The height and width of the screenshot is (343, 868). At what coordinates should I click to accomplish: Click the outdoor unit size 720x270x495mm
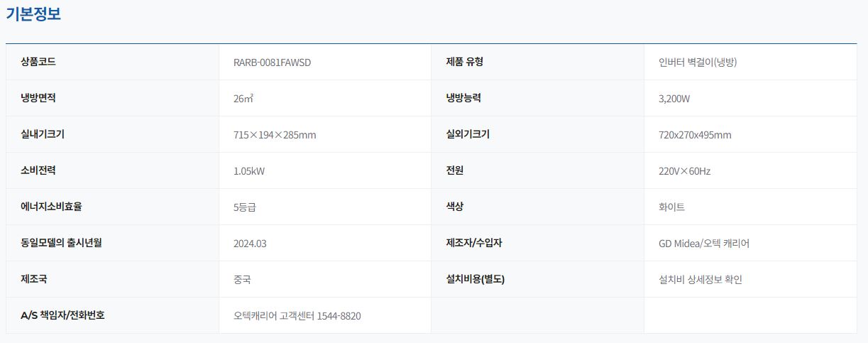pyautogui.click(x=695, y=135)
